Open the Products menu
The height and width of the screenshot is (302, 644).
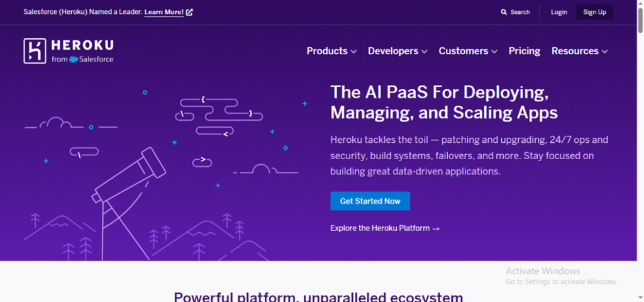coord(331,51)
